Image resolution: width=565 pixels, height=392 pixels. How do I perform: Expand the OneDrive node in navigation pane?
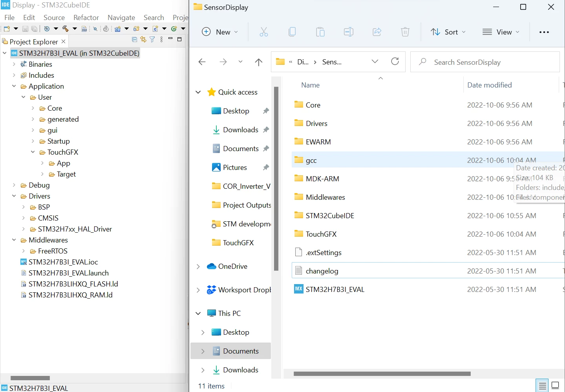(198, 266)
